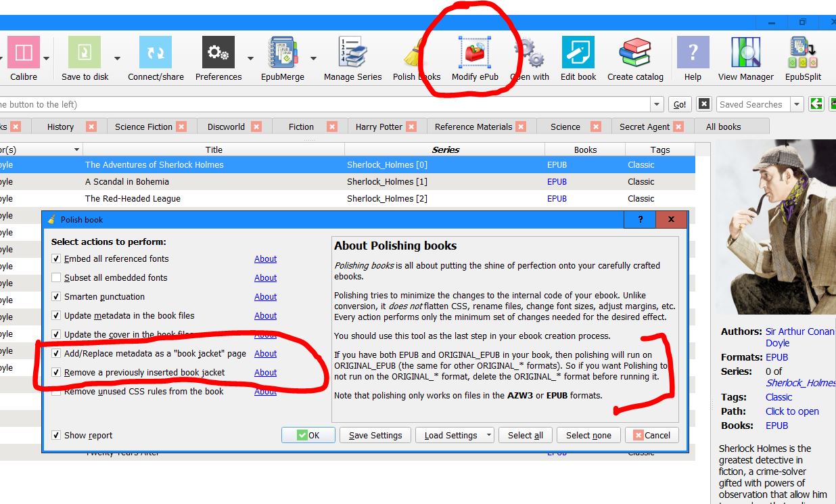Image resolution: width=836 pixels, height=504 pixels.
Task: Click the Go! search button
Action: click(680, 104)
